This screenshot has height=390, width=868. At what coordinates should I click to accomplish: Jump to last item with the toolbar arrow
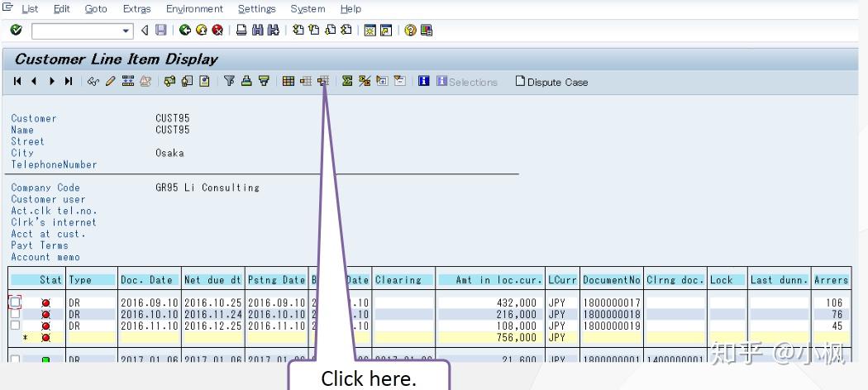[x=69, y=81]
